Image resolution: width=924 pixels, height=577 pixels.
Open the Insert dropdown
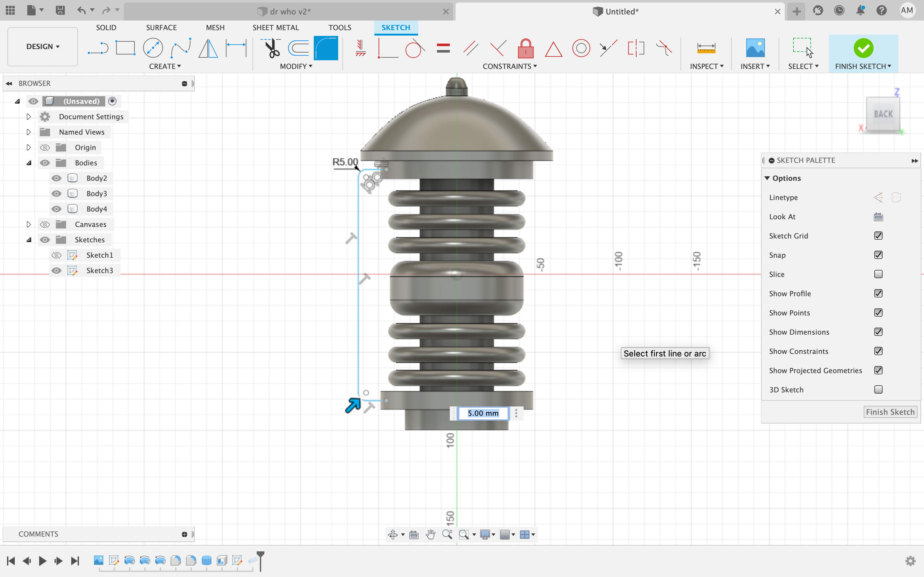point(755,66)
